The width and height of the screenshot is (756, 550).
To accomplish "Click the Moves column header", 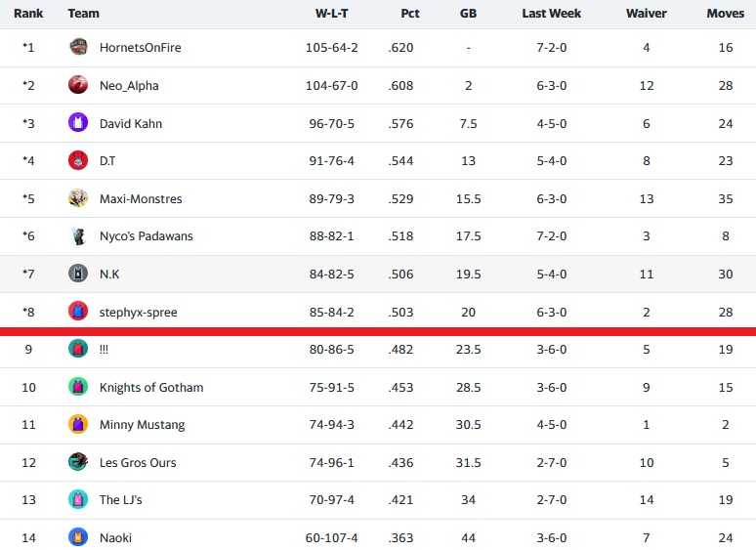I will [x=725, y=14].
